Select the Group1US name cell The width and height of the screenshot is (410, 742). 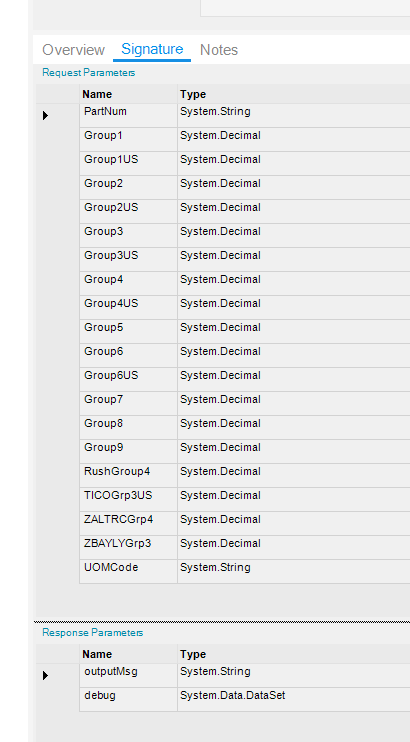[128, 164]
